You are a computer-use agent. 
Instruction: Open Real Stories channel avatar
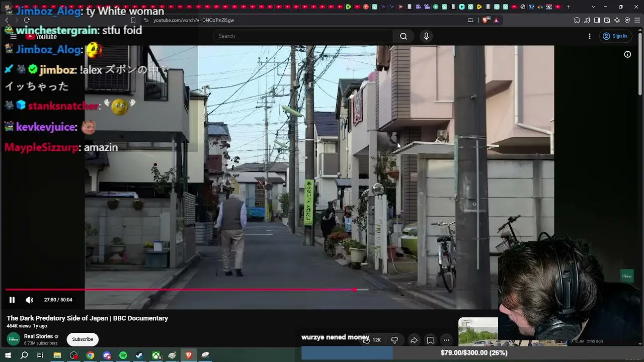click(x=14, y=339)
